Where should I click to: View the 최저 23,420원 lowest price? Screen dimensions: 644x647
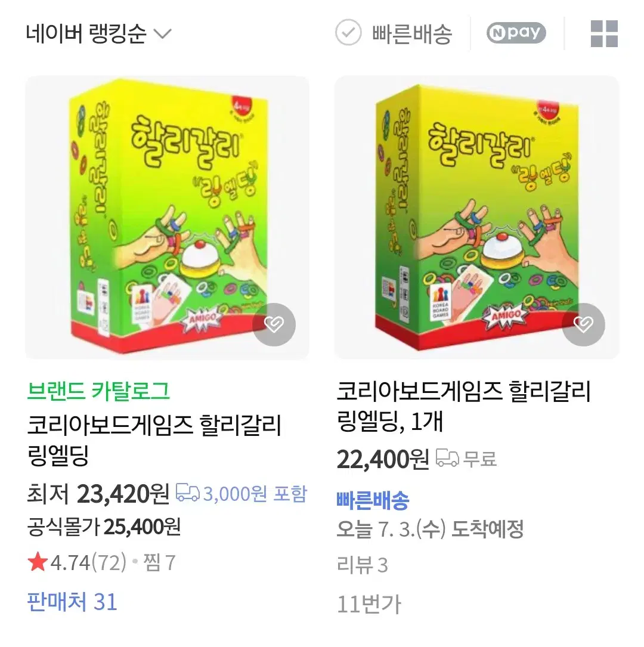pyautogui.click(x=98, y=494)
